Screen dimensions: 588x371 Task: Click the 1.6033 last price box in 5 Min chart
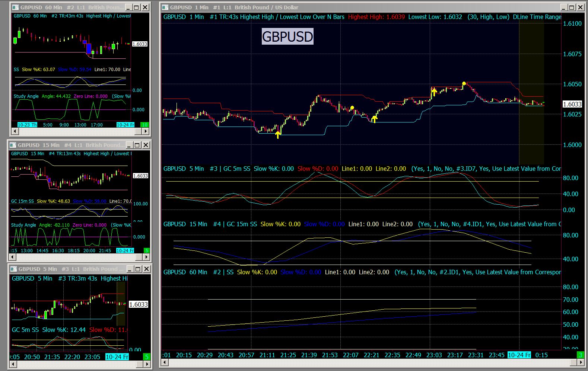139,304
